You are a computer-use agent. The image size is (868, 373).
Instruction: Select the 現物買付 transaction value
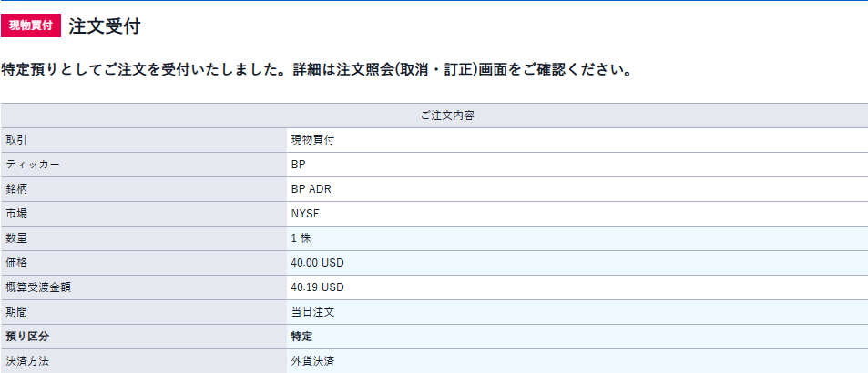312,140
